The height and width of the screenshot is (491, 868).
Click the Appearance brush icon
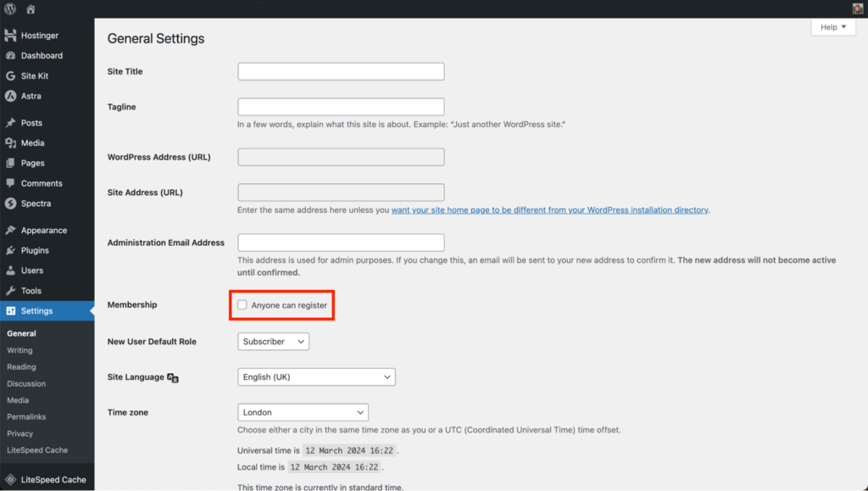(x=10, y=231)
